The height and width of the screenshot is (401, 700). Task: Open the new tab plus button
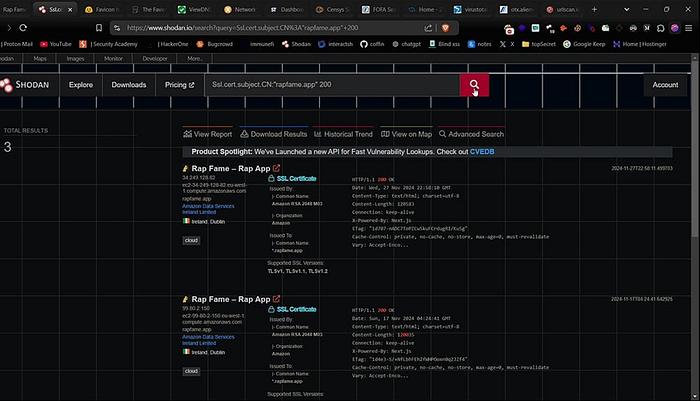click(594, 9)
